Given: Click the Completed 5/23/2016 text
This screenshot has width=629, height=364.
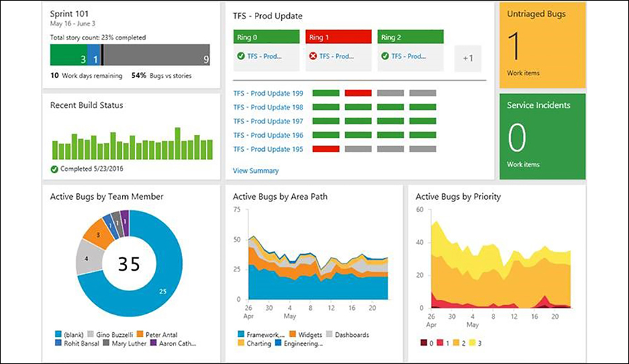Looking at the screenshot, I should pyautogui.click(x=92, y=169).
